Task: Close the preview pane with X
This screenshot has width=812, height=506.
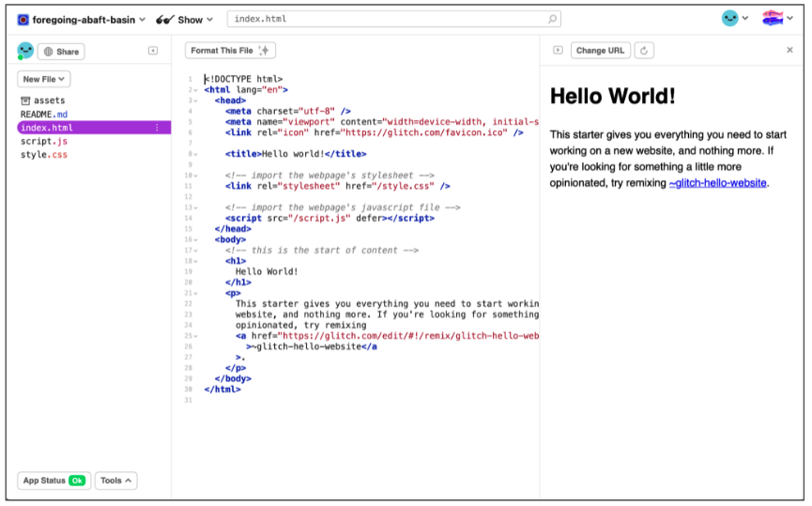Action: (789, 51)
